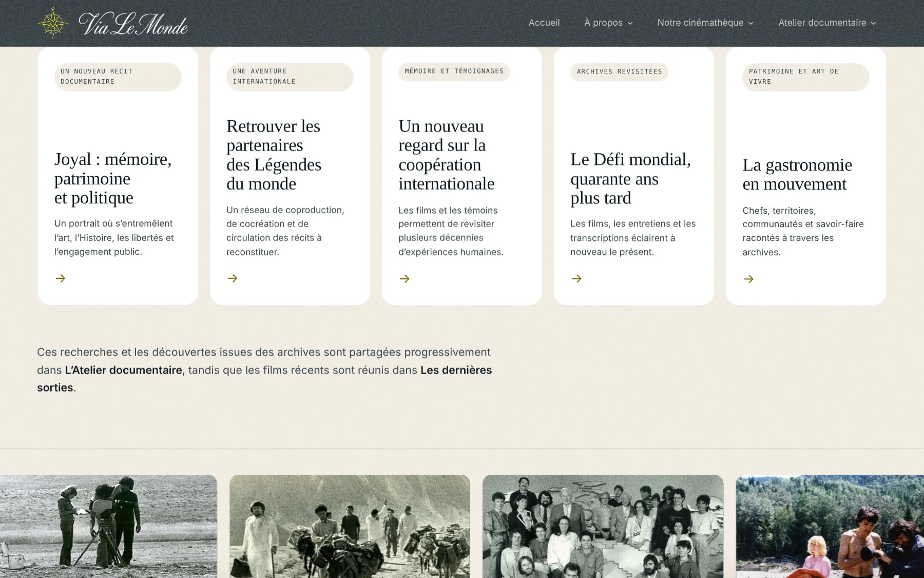Expand the Atelier documentaire chevron
The image size is (924, 578).
point(873,23)
